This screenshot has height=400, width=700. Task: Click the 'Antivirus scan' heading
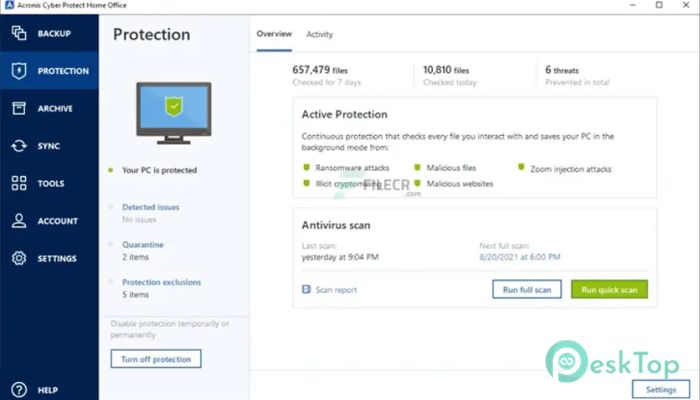pyautogui.click(x=336, y=225)
